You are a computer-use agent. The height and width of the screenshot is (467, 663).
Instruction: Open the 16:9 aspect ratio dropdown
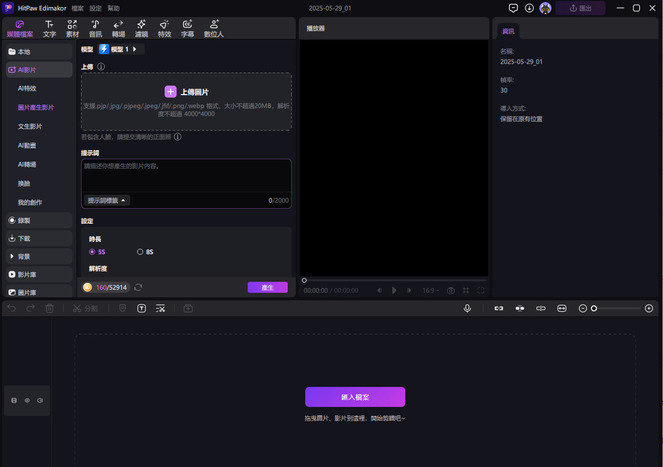click(x=430, y=290)
